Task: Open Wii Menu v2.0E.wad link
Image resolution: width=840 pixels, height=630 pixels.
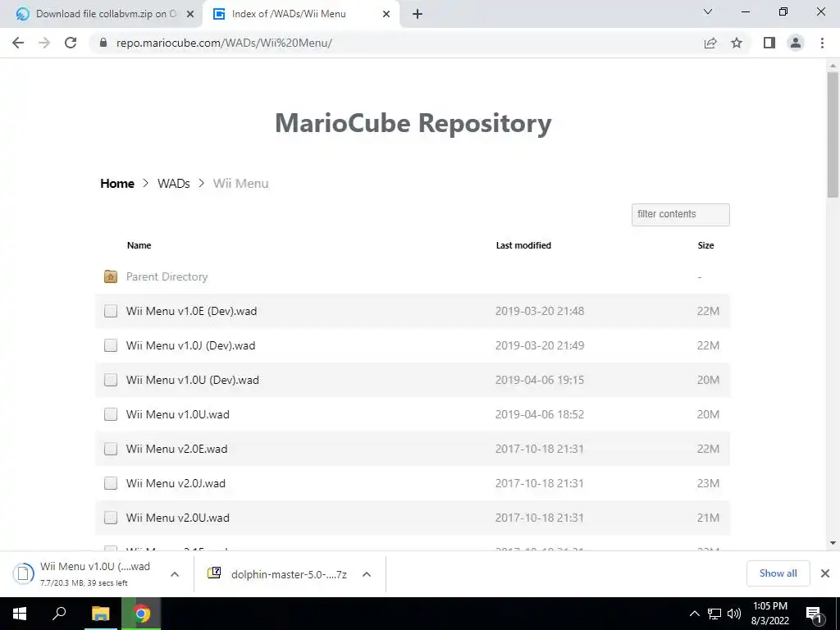Action: pyautogui.click(x=177, y=449)
